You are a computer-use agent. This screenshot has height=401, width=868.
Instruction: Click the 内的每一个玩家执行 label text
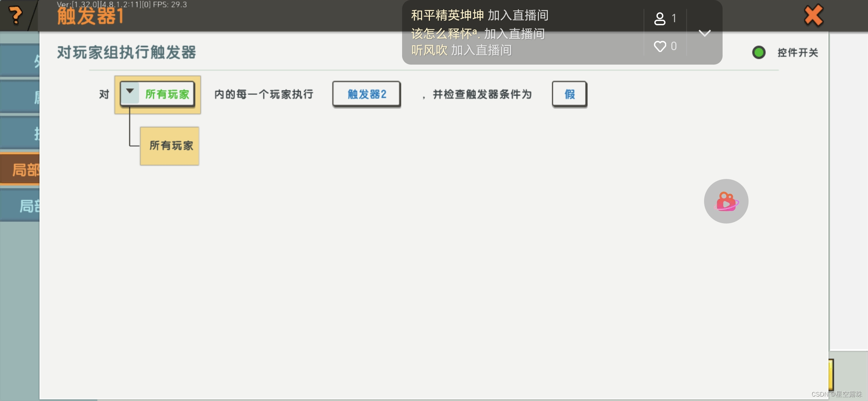tap(264, 94)
